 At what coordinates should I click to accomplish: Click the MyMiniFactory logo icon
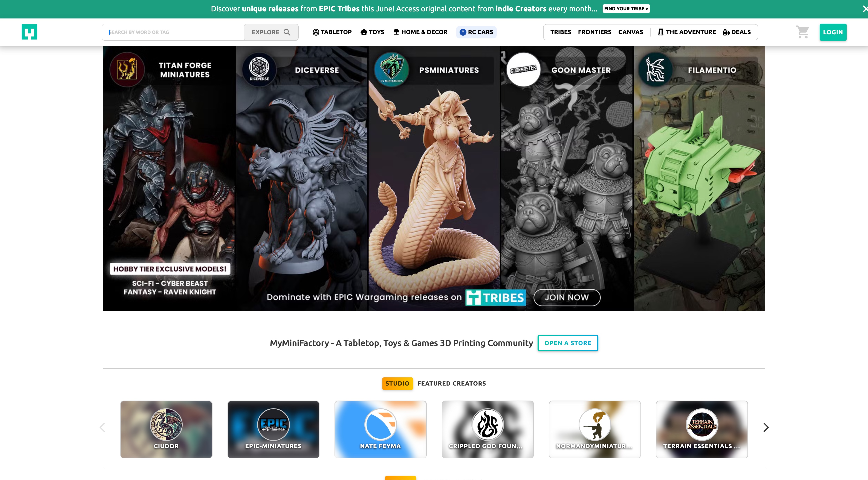pyautogui.click(x=29, y=32)
